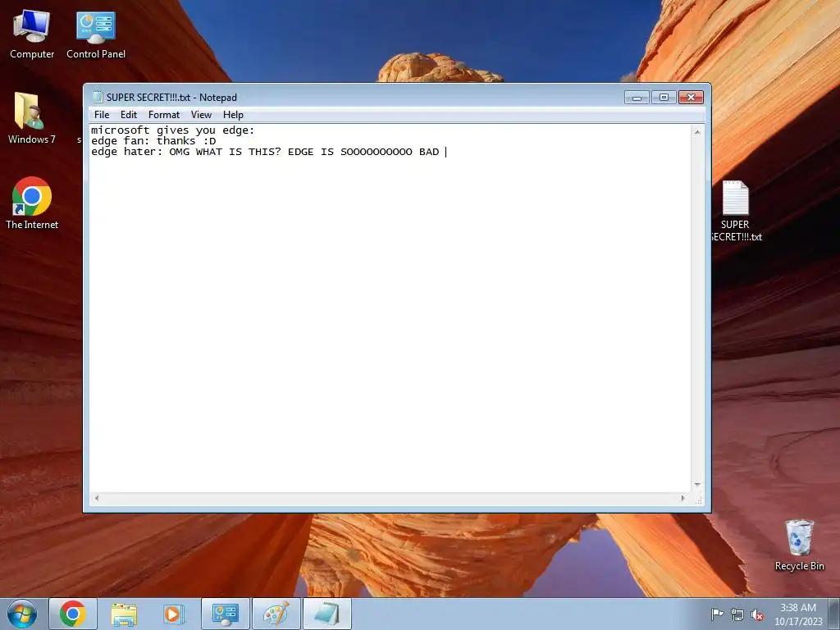The image size is (840, 630).
Task: Open the Computer desktop icon
Action: coord(32,34)
